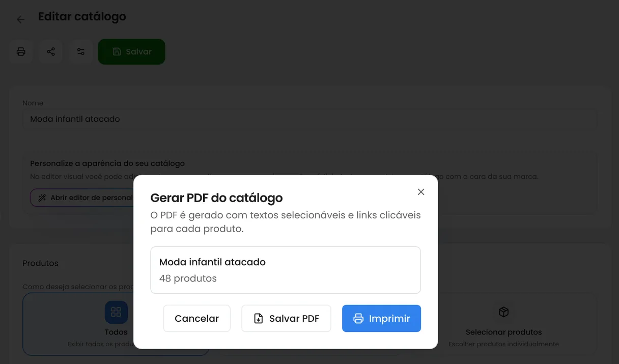Screen dimensions: 619x364
Task: Go back using the arrow icon
Action: (20, 19)
